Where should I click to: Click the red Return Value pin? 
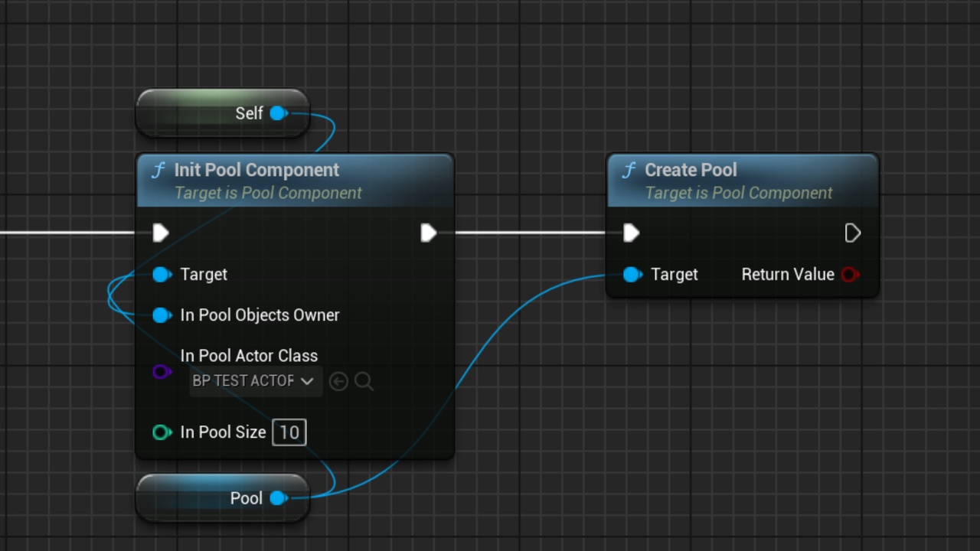pos(850,274)
